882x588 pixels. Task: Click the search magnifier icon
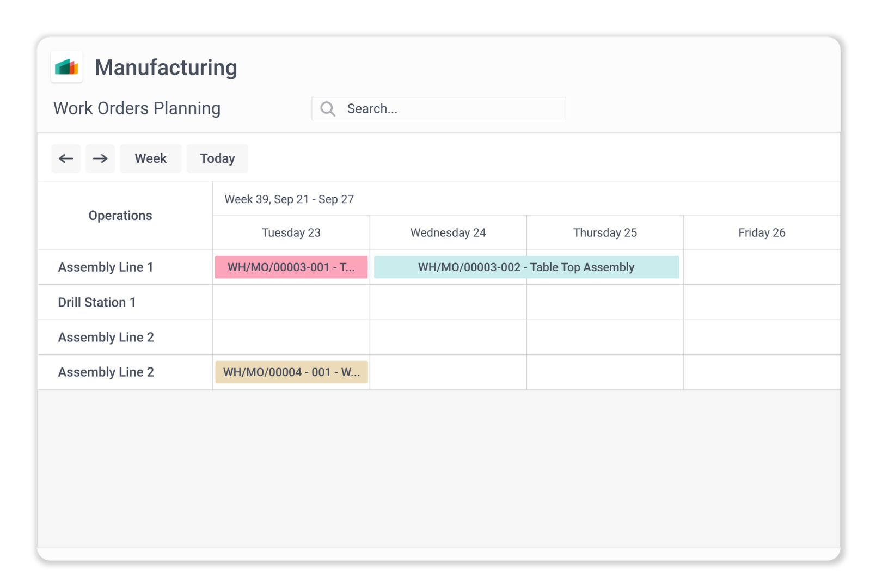click(328, 109)
